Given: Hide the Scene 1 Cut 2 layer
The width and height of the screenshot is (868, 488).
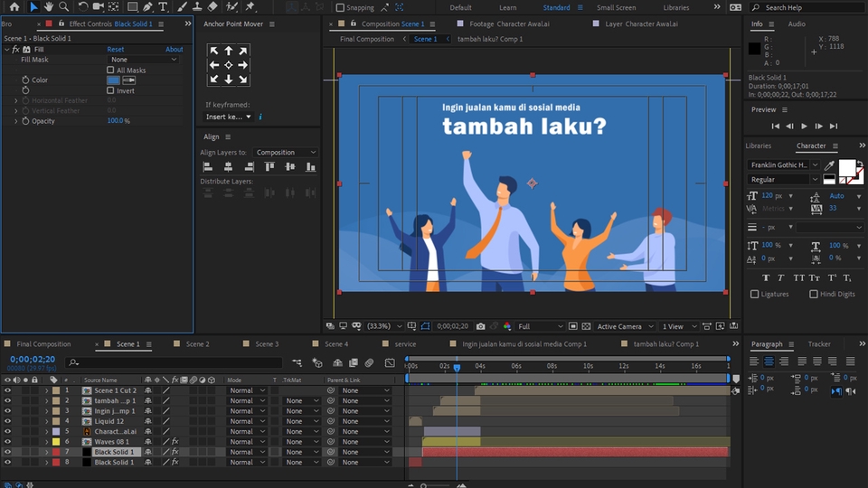Looking at the screenshot, I should (7, 390).
